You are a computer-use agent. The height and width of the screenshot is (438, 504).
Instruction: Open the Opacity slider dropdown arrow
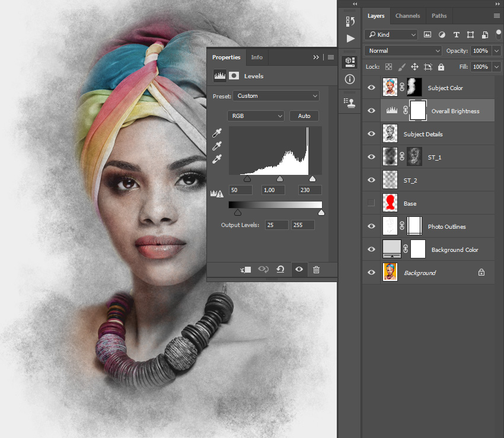click(x=497, y=51)
